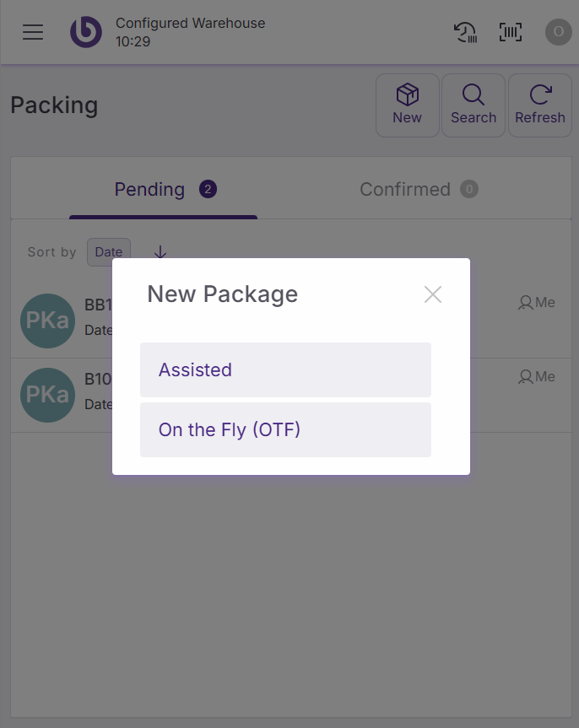Refresh the packing list
Image resolution: width=579 pixels, height=728 pixels.
tap(540, 105)
